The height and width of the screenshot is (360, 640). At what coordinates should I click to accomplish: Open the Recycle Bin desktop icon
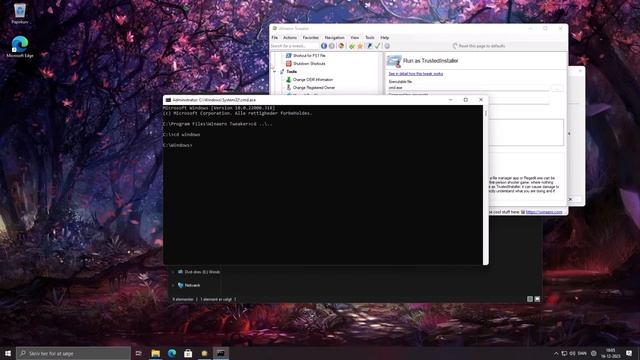pyautogui.click(x=20, y=13)
